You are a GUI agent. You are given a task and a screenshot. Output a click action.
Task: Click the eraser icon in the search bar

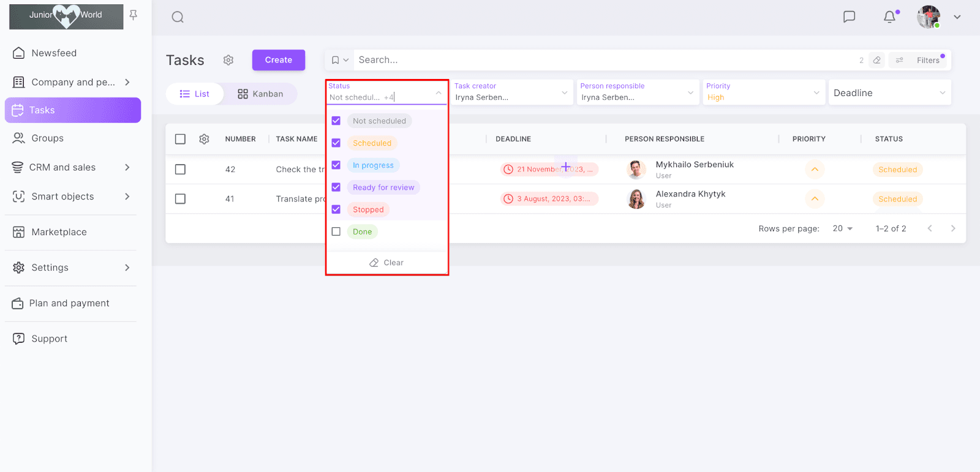[x=877, y=60]
